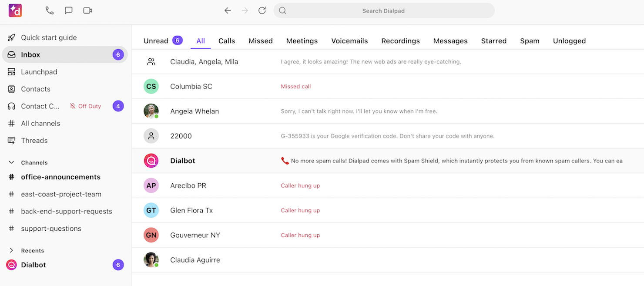Click the search magnifier icon
Viewport: 644px width, 286px height.
click(282, 10)
